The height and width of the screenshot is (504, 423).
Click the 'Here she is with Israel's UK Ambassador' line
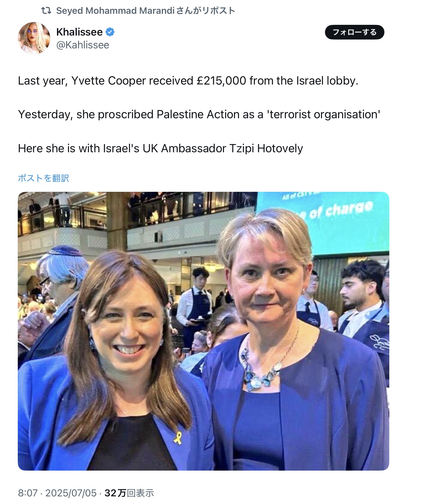(x=161, y=148)
